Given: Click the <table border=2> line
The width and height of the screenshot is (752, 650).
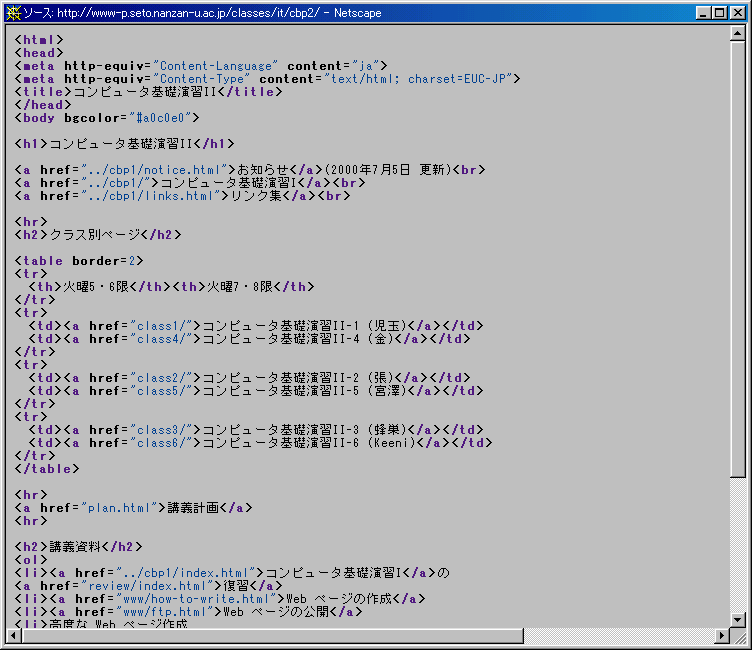Looking at the screenshot, I should (79, 260).
